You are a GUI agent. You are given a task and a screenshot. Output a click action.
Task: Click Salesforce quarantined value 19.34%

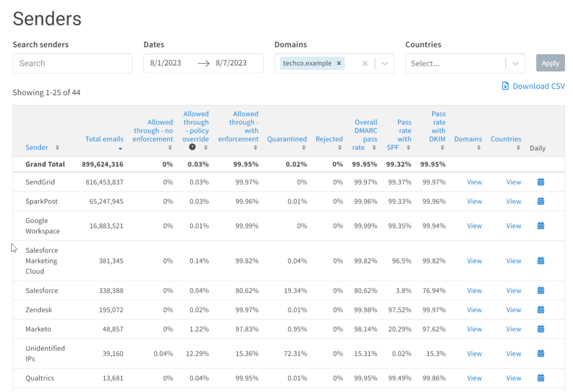(x=295, y=290)
